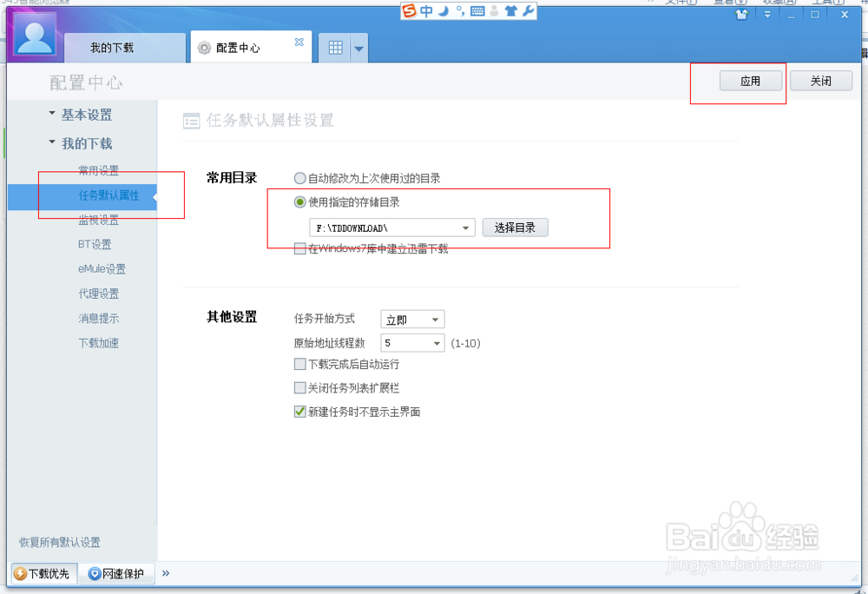Viewport: 868px width, 594px height.
Task: Open the grid view panel next to tabs
Action: [336, 46]
